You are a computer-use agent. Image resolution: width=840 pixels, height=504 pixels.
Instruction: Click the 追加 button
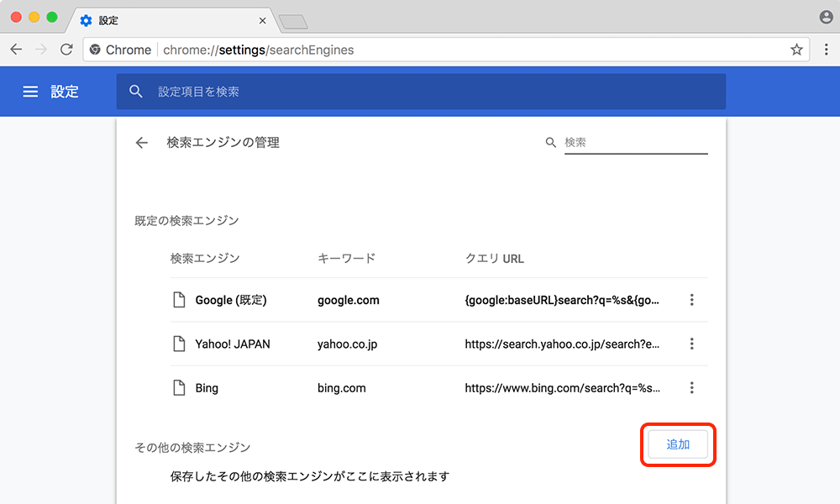click(678, 444)
